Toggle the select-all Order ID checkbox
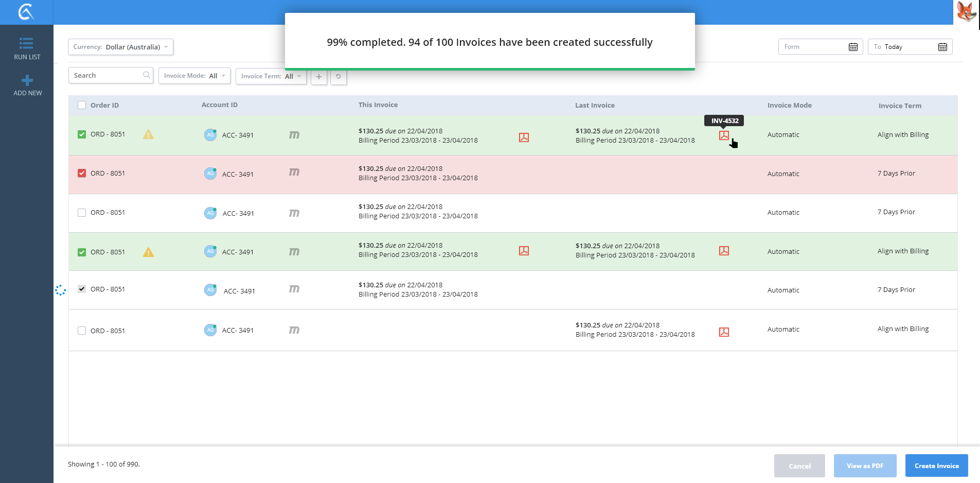Screen dimensions: 980x483 [82, 105]
